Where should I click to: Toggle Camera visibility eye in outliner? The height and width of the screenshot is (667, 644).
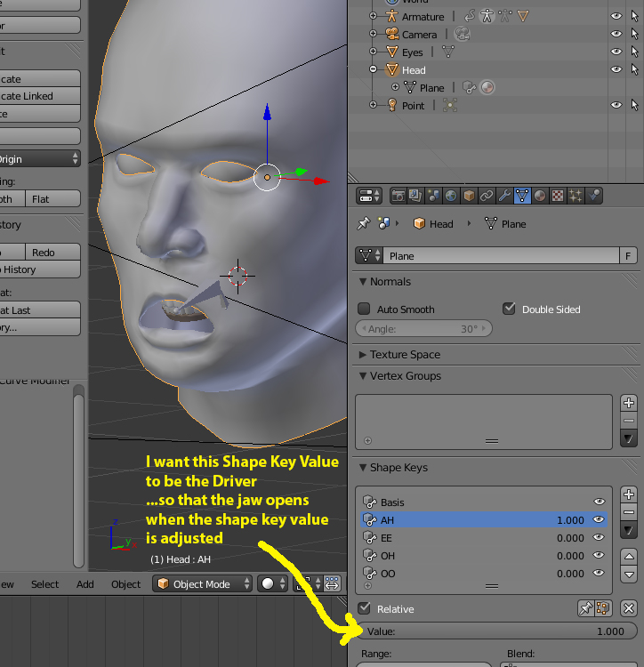click(616, 34)
